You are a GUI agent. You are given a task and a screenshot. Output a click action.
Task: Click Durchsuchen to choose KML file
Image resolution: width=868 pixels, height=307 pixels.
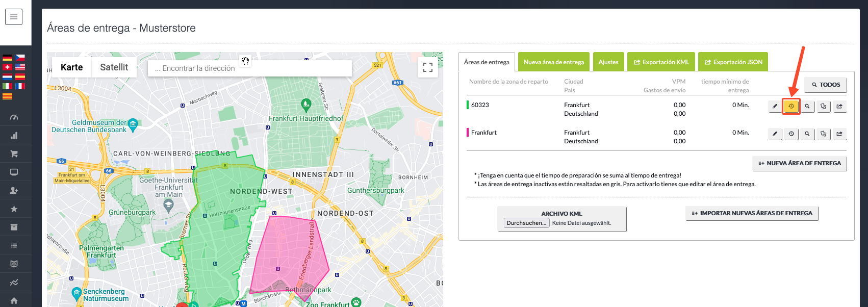tap(526, 223)
